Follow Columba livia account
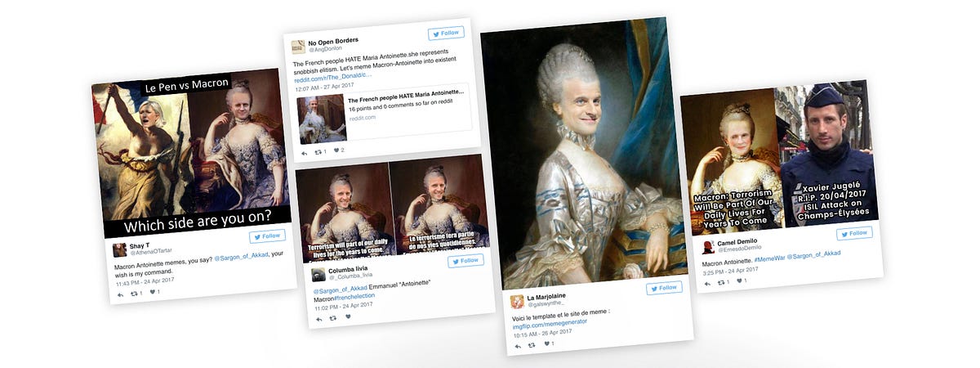 (x=465, y=260)
